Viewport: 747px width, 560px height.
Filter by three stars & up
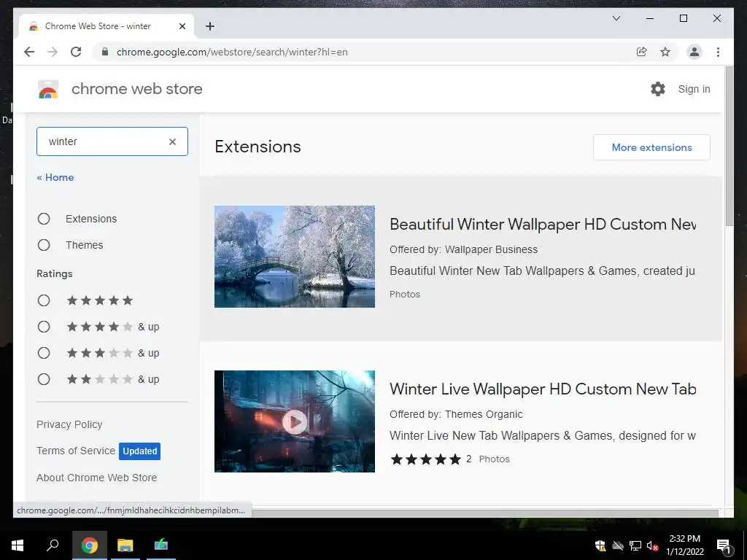pos(44,353)
